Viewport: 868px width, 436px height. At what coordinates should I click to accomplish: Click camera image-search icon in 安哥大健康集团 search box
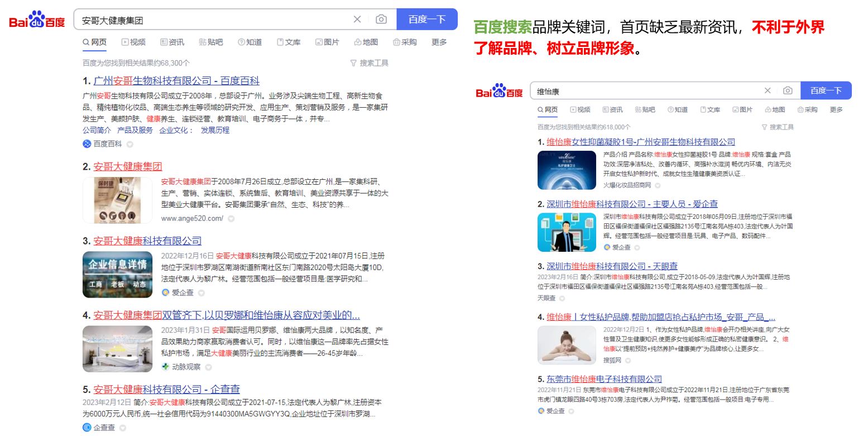pos(381,20)
